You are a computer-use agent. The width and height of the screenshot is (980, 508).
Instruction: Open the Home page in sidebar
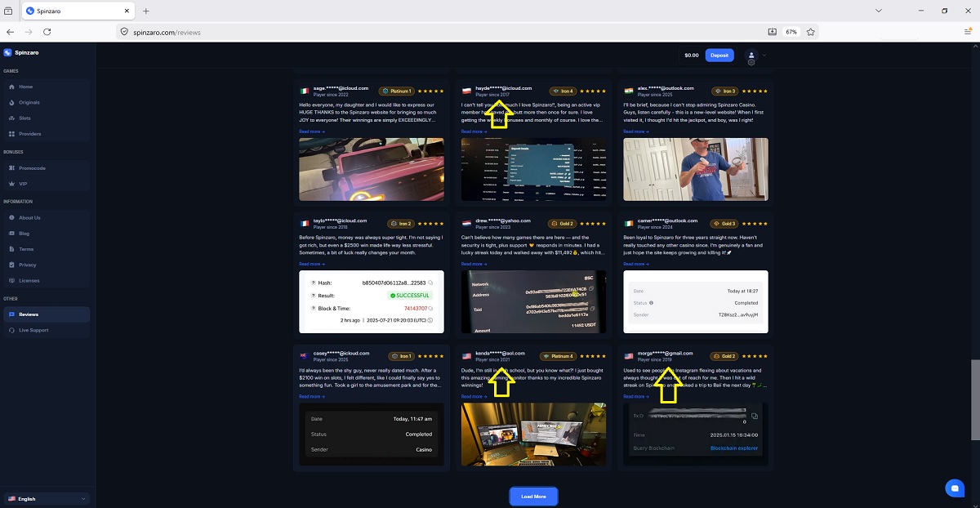[25, 87]
